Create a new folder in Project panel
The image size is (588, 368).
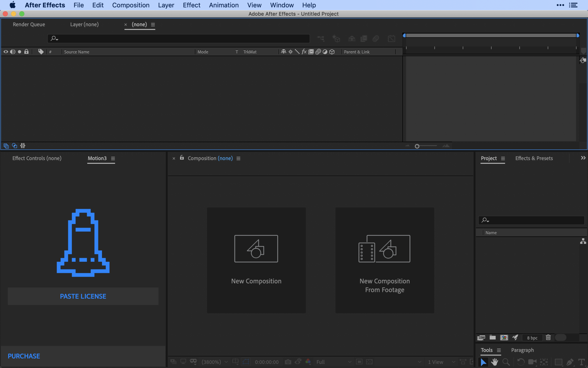point(493,337)
